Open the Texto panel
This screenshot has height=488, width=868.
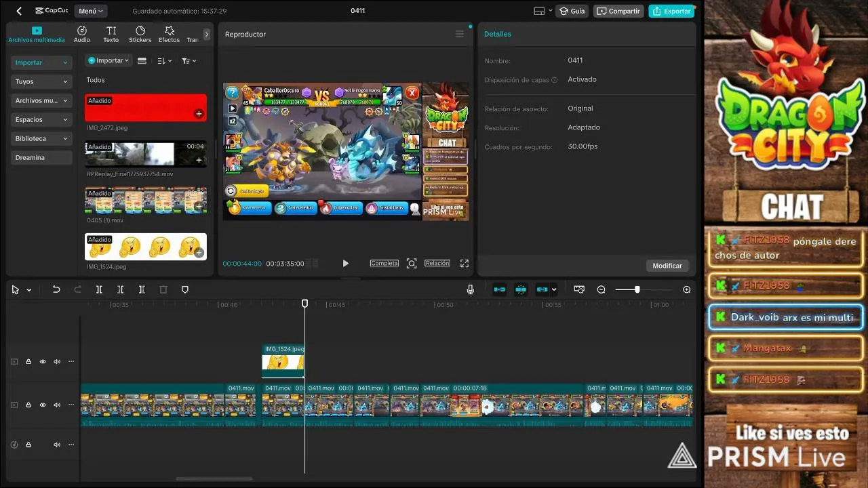111,35
